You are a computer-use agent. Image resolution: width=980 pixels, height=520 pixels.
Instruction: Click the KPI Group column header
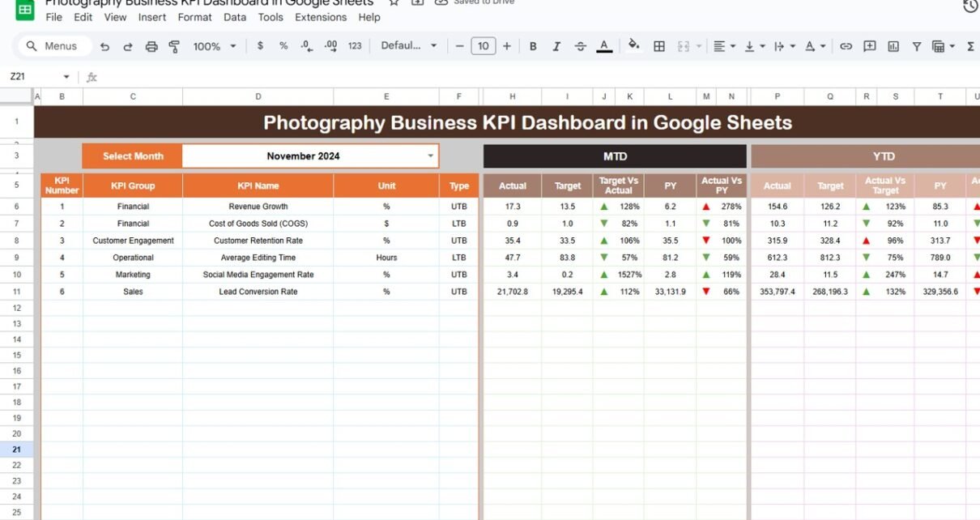pos(133,185)
